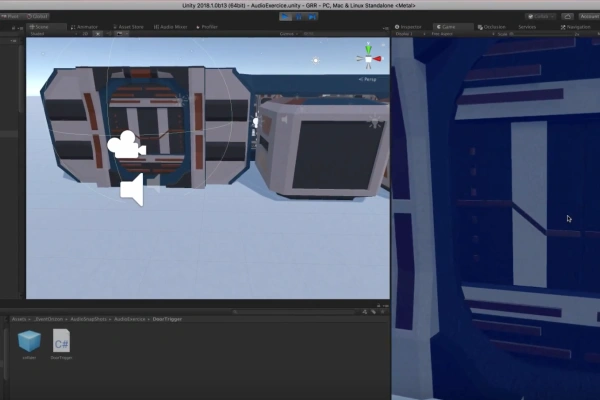Click the cloud Services button
This screenshot has height=400, width=600.
567,16
